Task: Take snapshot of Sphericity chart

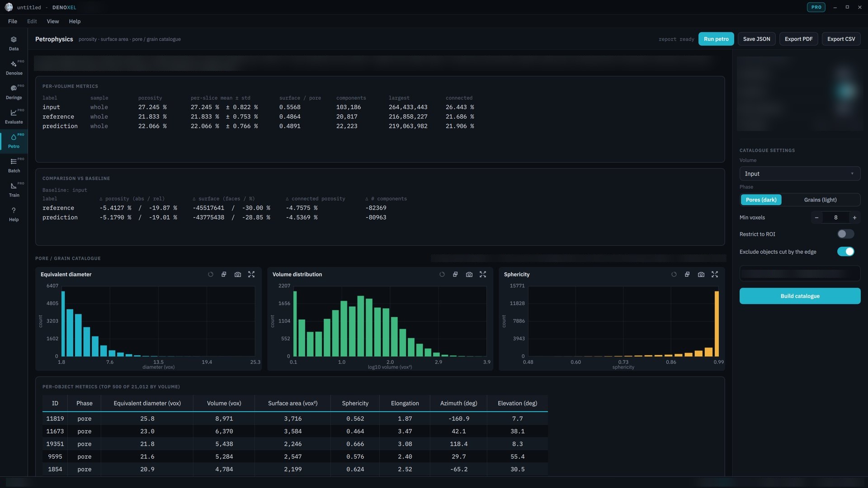Action: [x=701, y=274]
